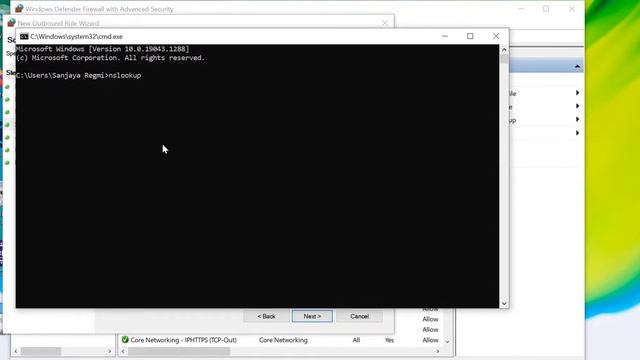The image size is (640, 360).
Task: Maximize the Windows Defender Firewall window
Action: click(x=546, y=9)
